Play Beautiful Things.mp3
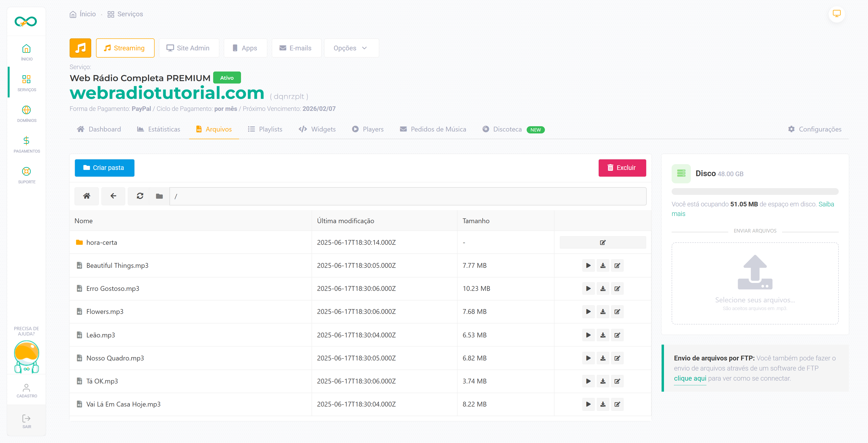 coord(588,265)
